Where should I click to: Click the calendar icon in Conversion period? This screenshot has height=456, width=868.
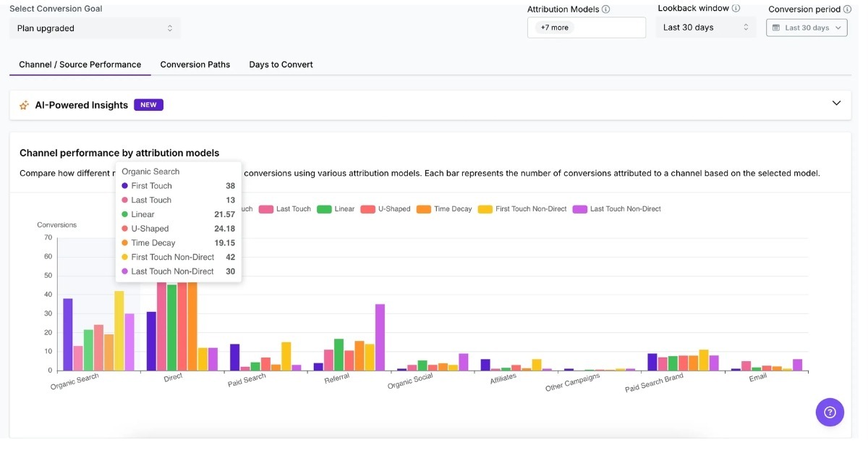click(x=776, y=28)
